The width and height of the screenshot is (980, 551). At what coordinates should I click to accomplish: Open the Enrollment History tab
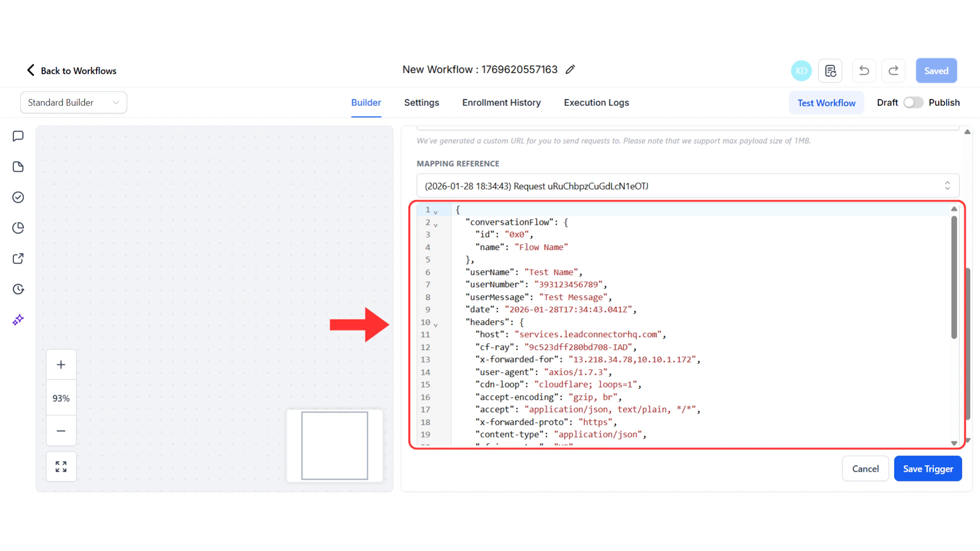coord(501,103)
